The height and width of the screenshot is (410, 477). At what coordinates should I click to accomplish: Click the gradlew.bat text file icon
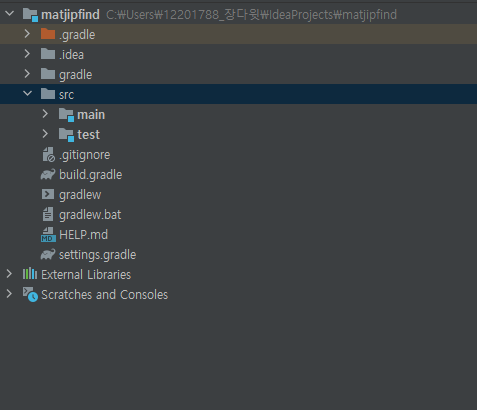[48, 214]
